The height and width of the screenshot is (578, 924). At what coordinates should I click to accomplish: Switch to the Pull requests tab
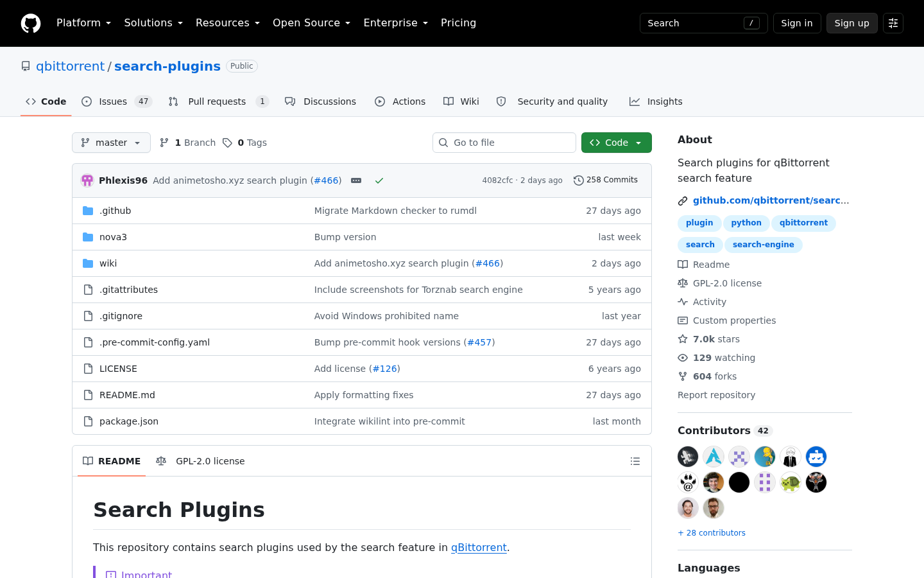[x=218, y=101]
